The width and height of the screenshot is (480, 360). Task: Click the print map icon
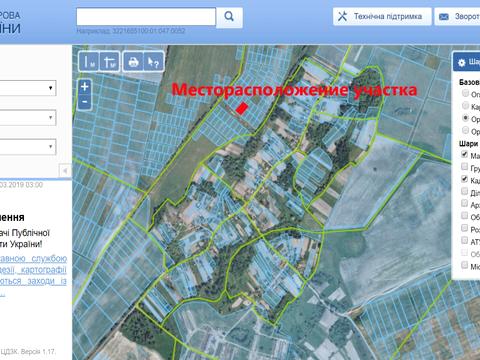[133, 62]
